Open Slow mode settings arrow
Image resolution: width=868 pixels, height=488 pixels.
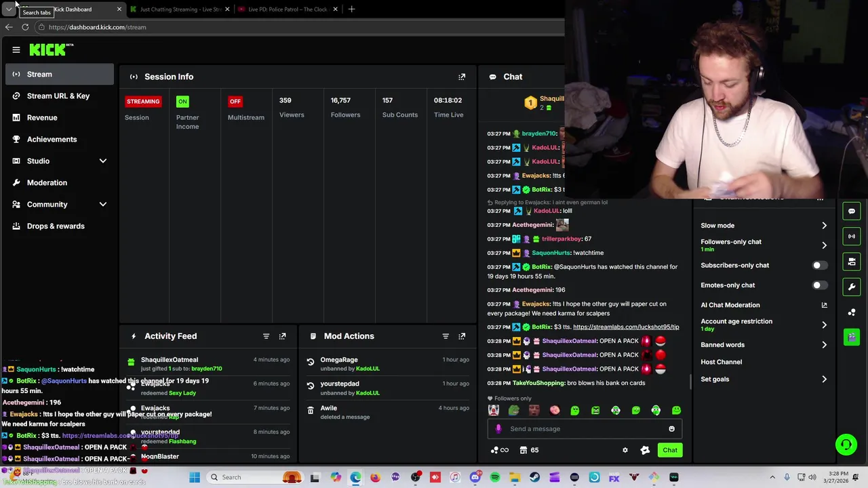pyautogui.click(x=824, y=226)
